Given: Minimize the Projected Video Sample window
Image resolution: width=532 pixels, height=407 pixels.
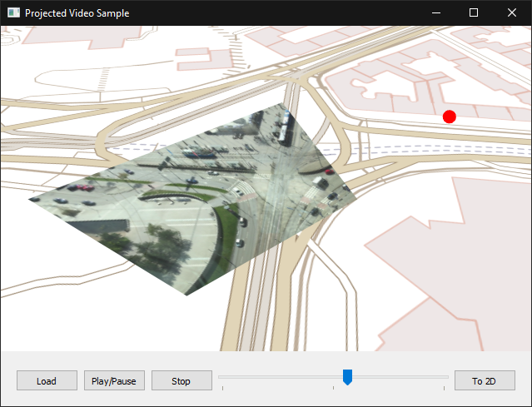Looking at the screenshot, I should point(435,13).
